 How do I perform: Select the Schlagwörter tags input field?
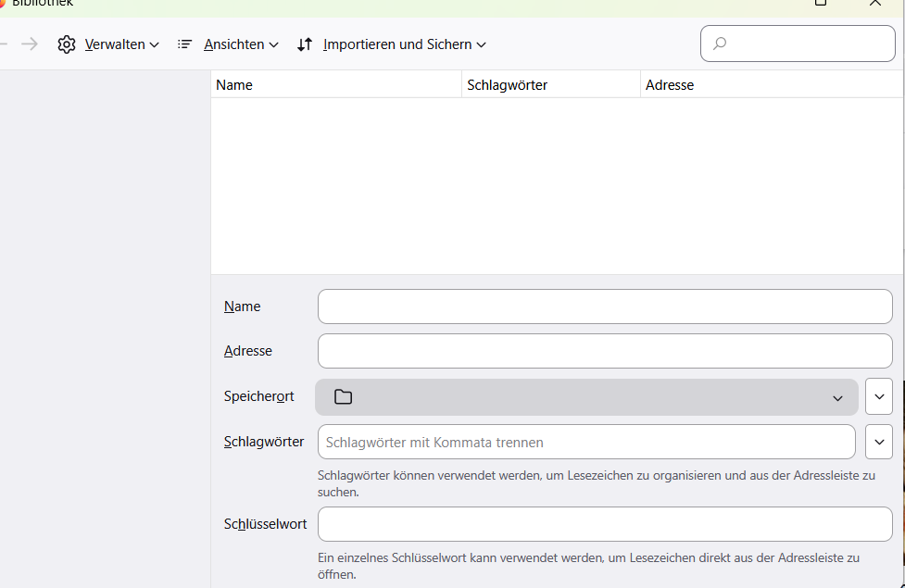[x=585, y=442]
